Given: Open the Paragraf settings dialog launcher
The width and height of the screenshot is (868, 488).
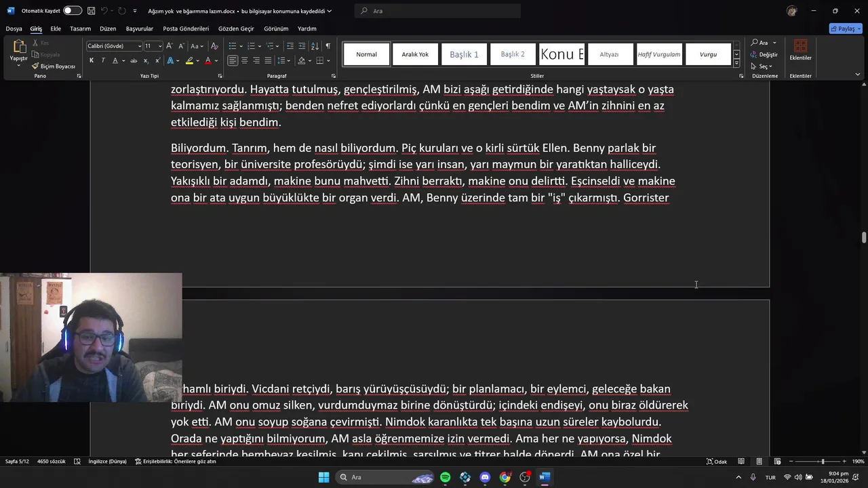Looking at the screenshot, I should [334, 76].
